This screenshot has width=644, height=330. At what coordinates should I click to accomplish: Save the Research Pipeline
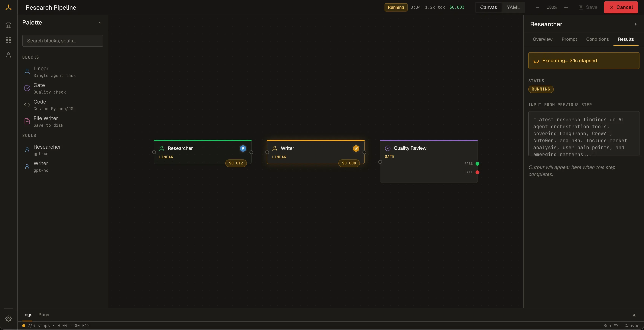pos(588,7)
